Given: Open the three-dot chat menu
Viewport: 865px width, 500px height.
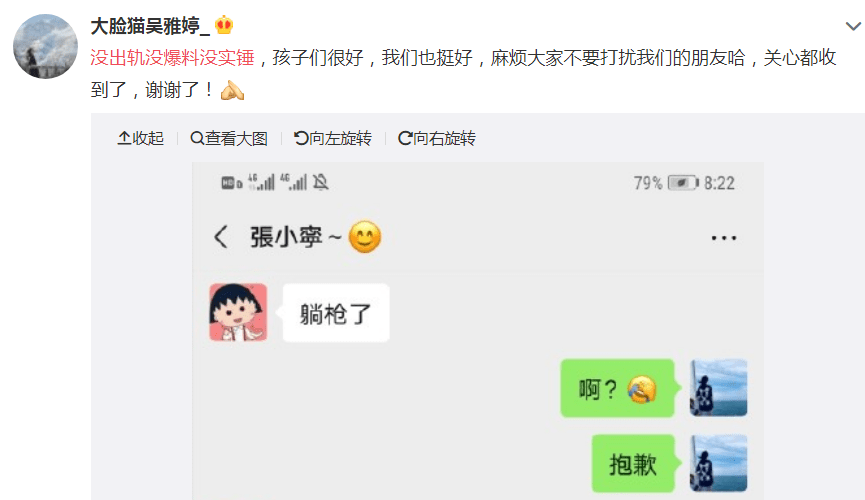Looking at the screenshot, I should pos(723,238).
